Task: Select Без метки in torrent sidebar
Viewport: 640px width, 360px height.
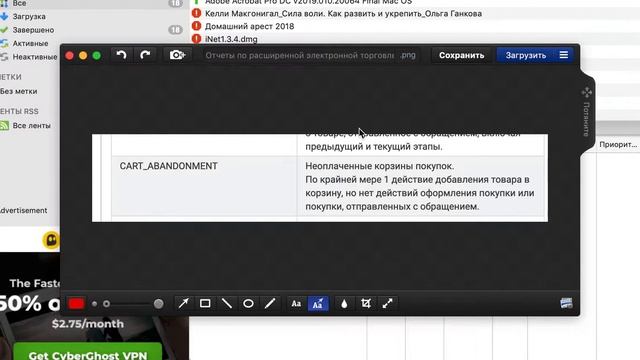Action: [18, 91]
